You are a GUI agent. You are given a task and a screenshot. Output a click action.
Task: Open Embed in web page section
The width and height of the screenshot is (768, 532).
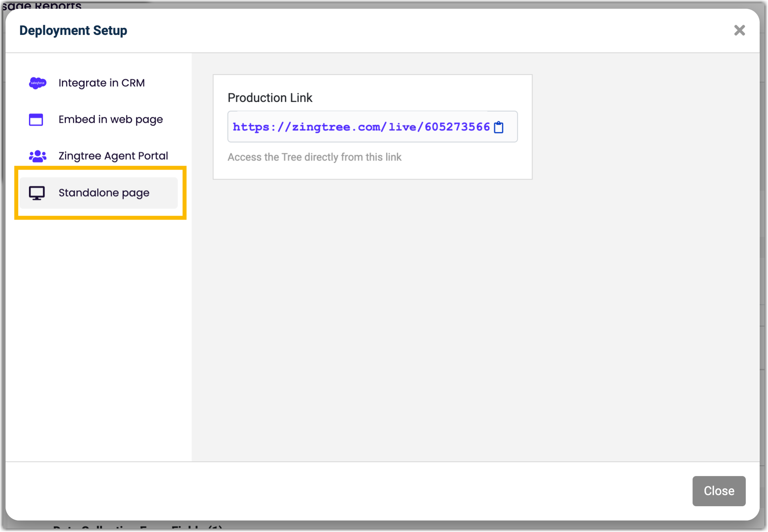click(111, 120)
